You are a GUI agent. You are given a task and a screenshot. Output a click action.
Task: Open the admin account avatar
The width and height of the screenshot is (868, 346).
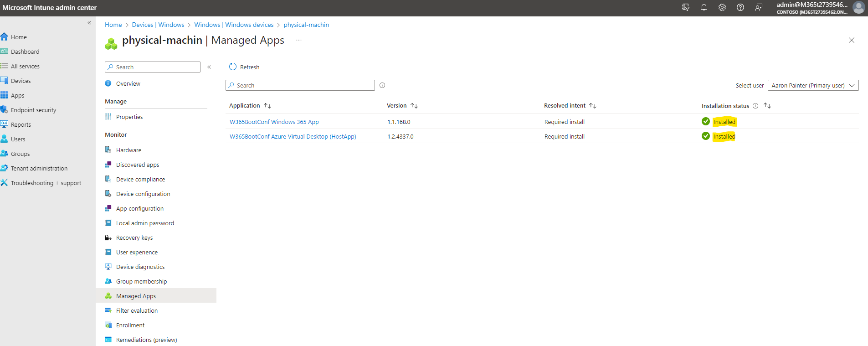coord(858,7)
